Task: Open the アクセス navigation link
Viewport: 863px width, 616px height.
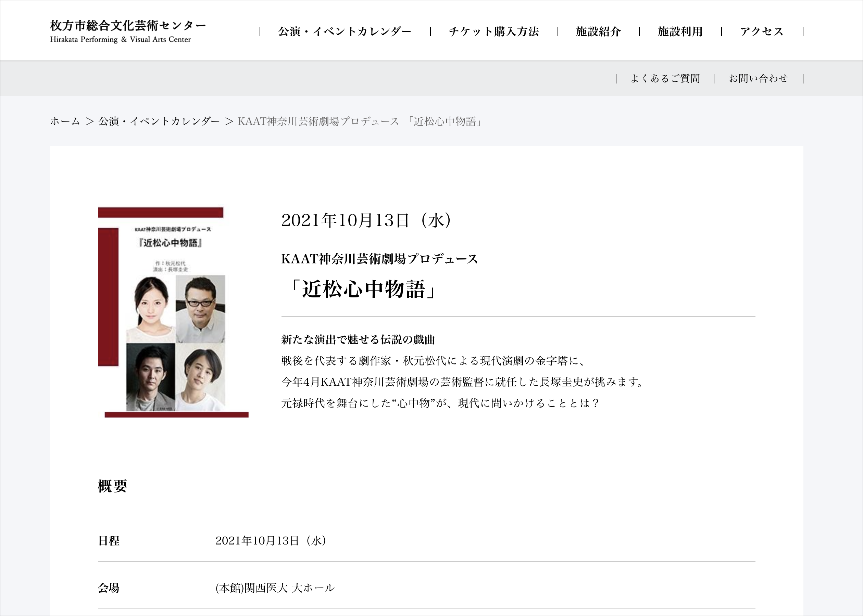Action: tap(762, 31)
